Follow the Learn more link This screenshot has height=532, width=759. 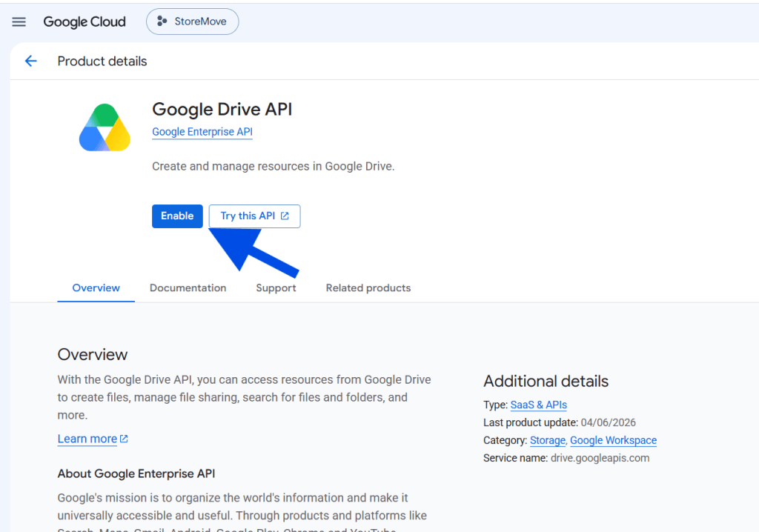(93, 439)
